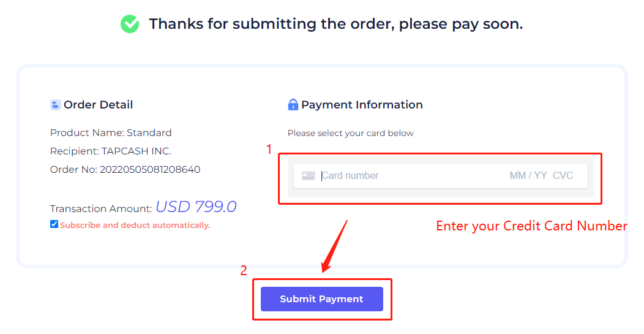Uncheck the Subscribe and deduct automatically checkbox

coord(54,224)
